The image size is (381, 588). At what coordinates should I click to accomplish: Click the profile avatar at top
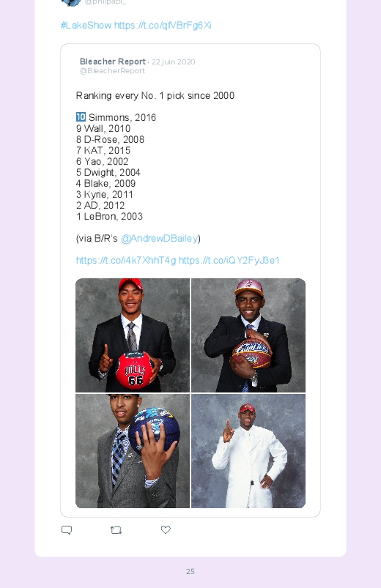[x=71, y=2]
